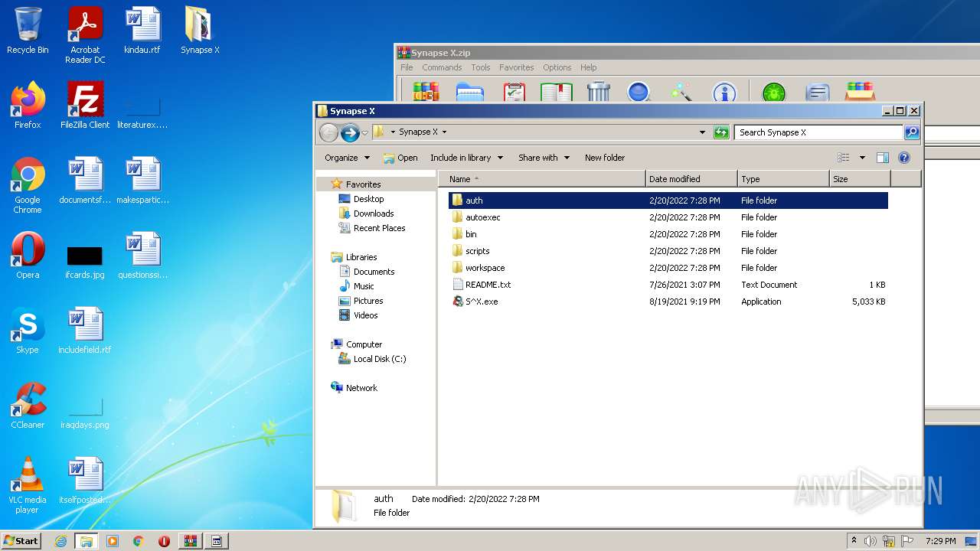
Task: Show hidden tray icons arrow
Action: [854, 540]
